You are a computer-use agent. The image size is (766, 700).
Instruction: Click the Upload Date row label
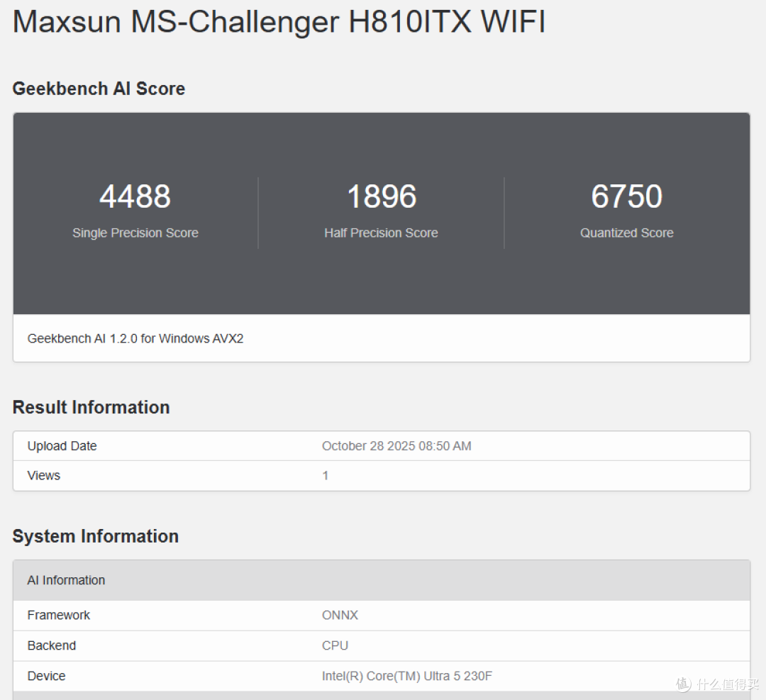tap(62, 446)
